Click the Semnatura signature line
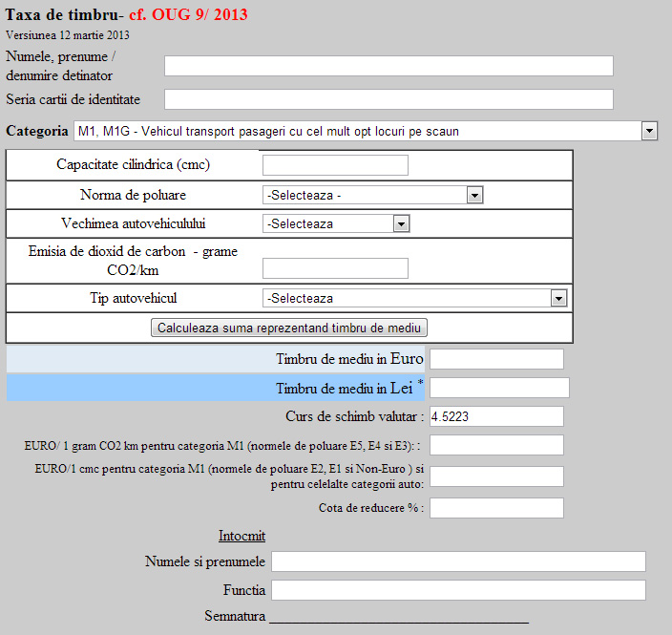Viewport: 672px width, 635px height. [399, 619]
